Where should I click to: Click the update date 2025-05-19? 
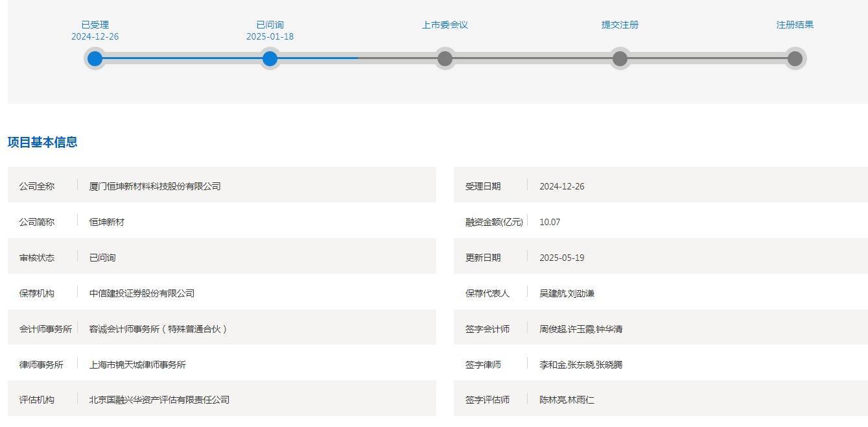(562, 258)
